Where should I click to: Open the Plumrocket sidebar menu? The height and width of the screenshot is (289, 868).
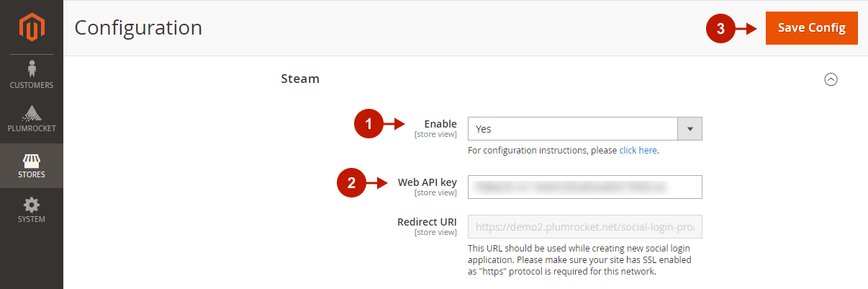click(32, 119)
